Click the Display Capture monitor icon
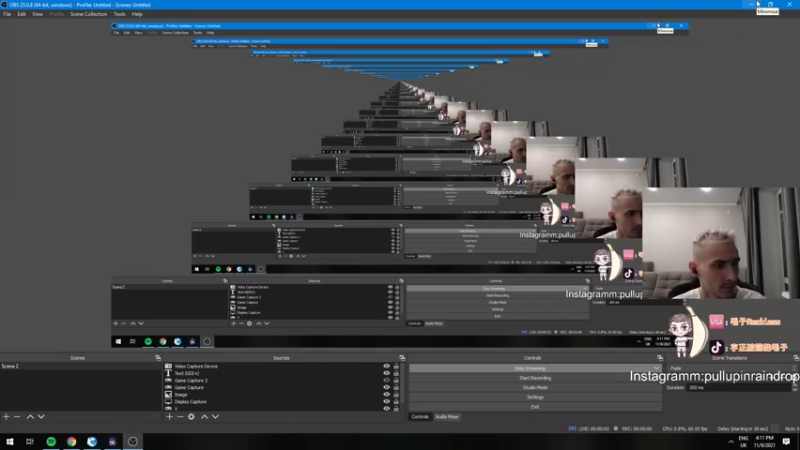This screenshot has width=800, height=450. pos(168,402)
